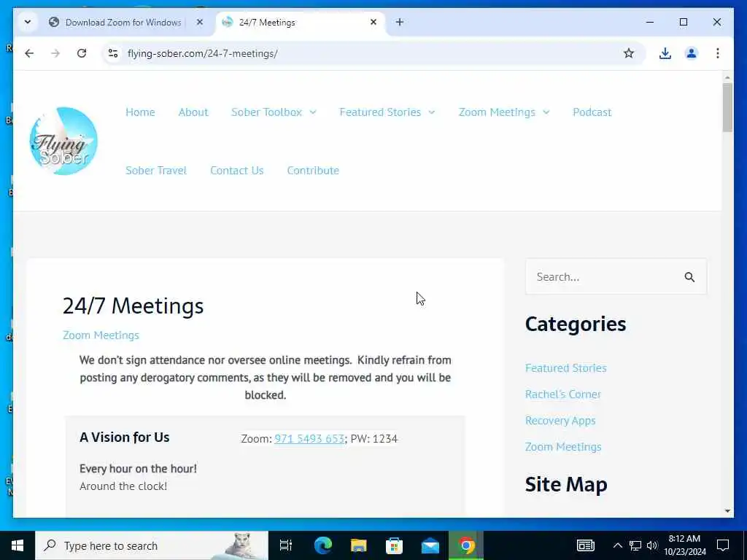Screen dimensions: 747x560
Task: Open Recovery Apps category
Action: (x=560, y=421)
